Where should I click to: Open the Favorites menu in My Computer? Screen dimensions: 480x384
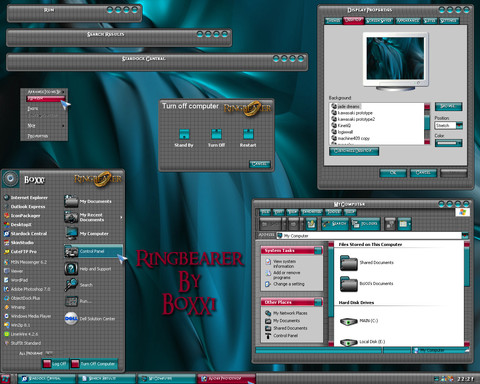pyautogui.click(x=312, y=212)
